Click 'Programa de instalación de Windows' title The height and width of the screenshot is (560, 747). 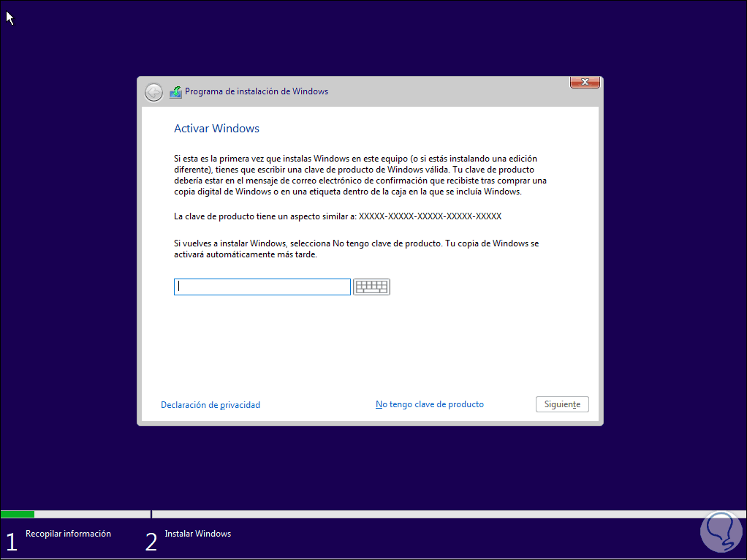tap(257, 91)
